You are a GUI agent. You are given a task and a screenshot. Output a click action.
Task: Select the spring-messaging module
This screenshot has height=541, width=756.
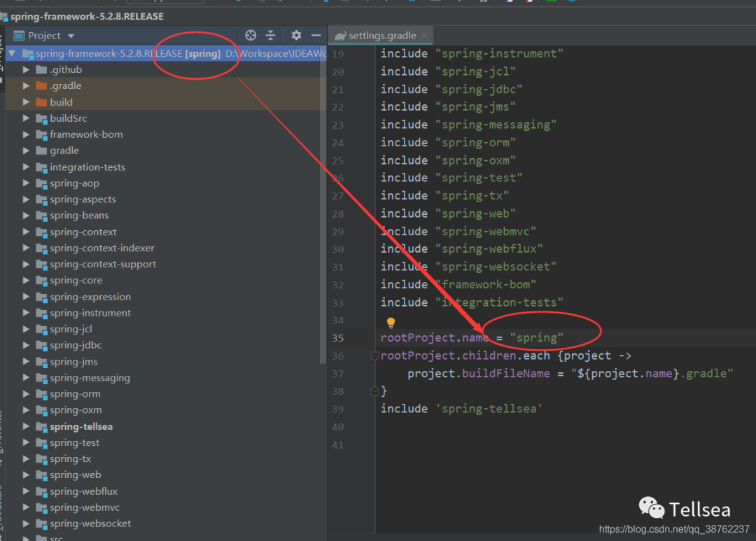[90, 377]
